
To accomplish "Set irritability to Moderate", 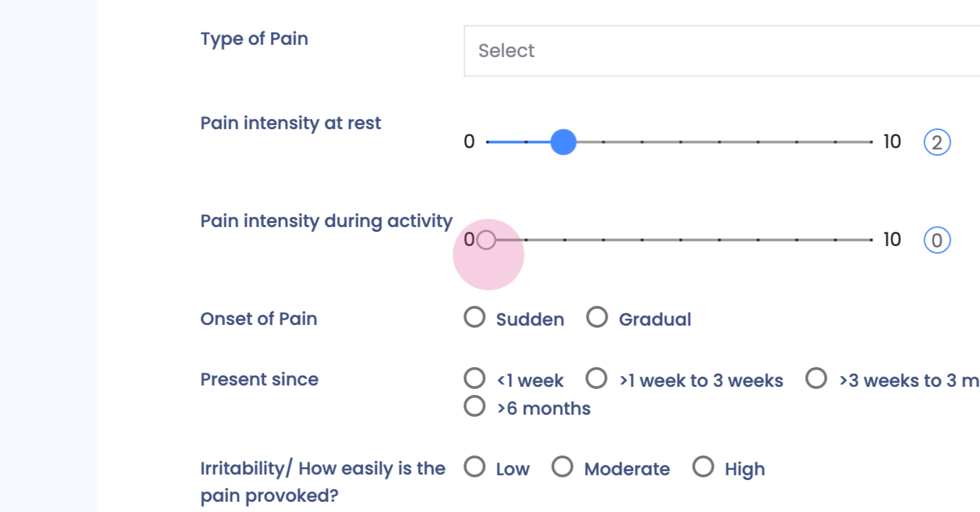I will [562, 467].
